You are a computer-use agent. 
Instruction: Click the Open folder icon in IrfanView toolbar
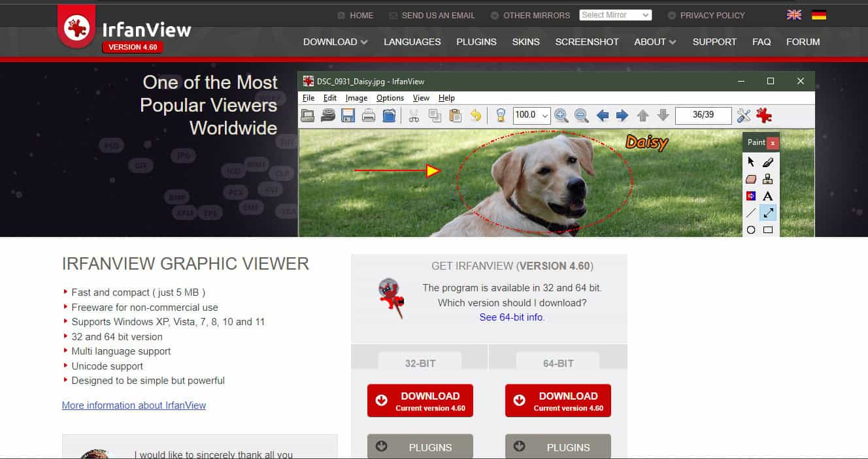point(308,116)
